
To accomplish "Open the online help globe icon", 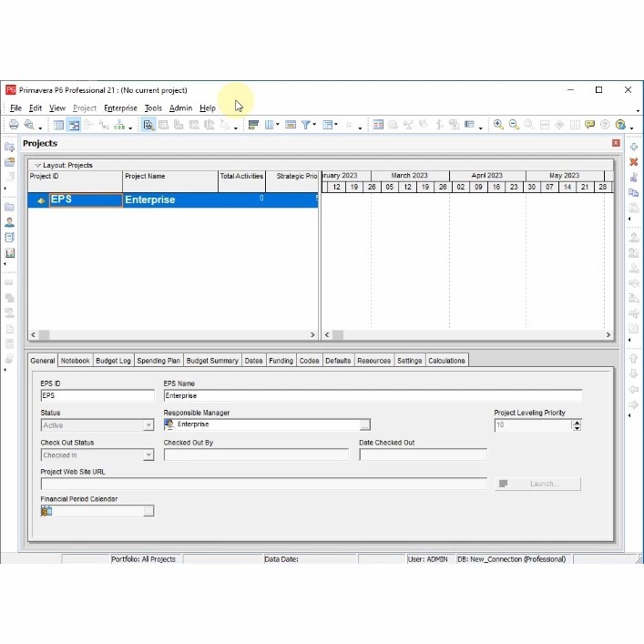I will tap(620, 125).
